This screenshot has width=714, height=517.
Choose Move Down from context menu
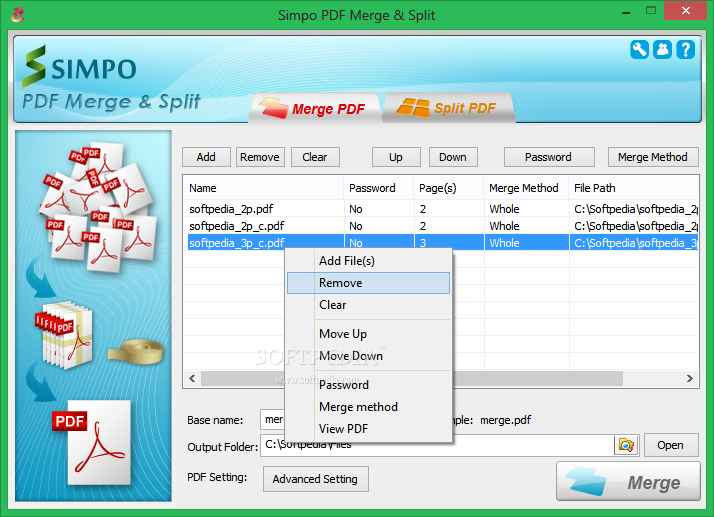click(368, 356)
